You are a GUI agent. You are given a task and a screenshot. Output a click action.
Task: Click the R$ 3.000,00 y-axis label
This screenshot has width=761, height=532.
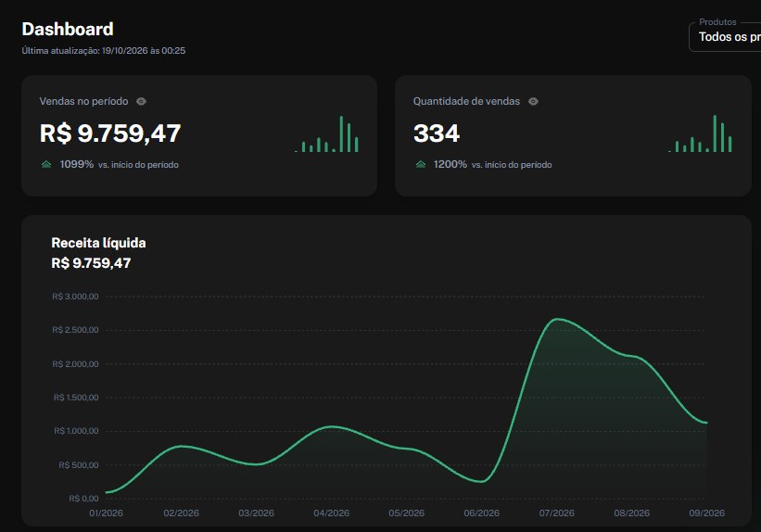[x=75, y=297]
